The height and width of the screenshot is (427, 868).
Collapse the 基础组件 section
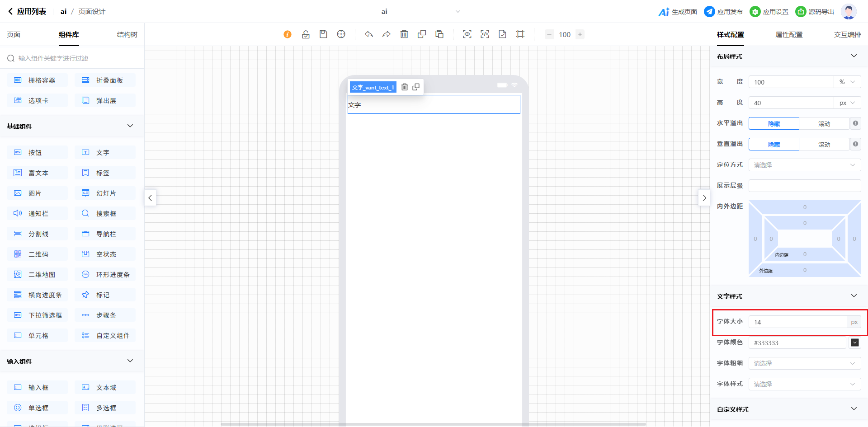[130, 126]
